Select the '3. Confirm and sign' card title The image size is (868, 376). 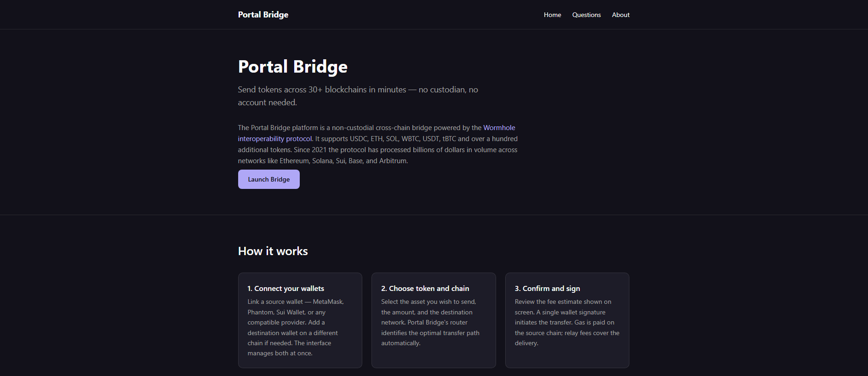[547, 289]
